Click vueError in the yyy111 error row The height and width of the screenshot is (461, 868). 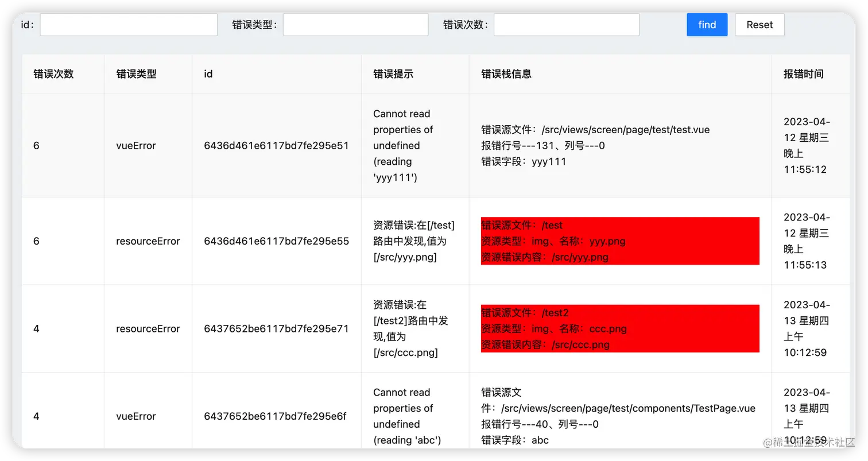[x=136, y=146]
